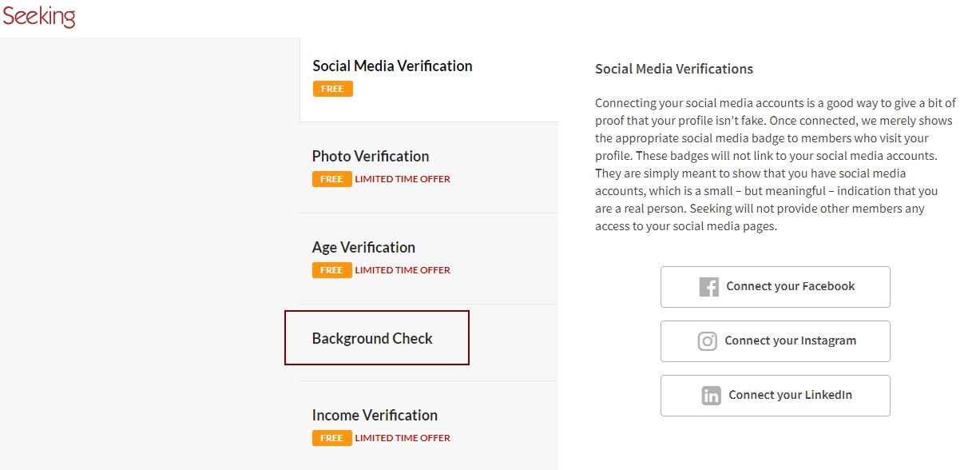Click Connect your Instagram button
Image resolution: width=980 pixels, height=470 pixels.
coord(775,341)
